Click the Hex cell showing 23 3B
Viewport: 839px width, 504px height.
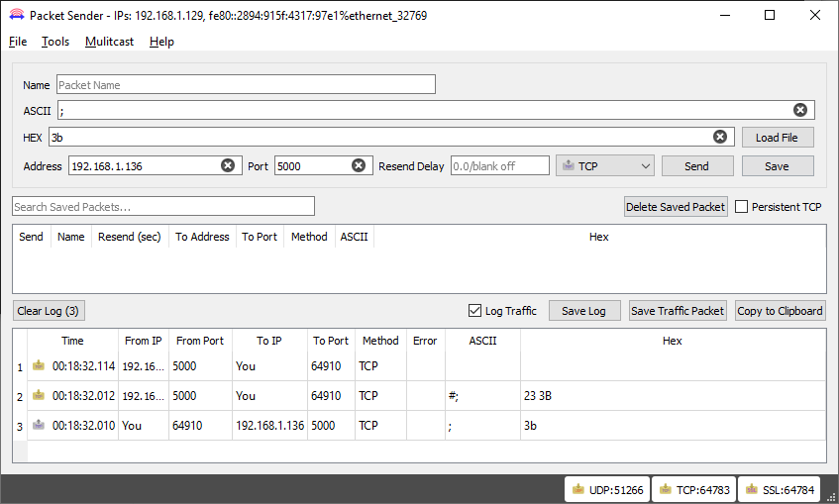[x=673, y=396]
